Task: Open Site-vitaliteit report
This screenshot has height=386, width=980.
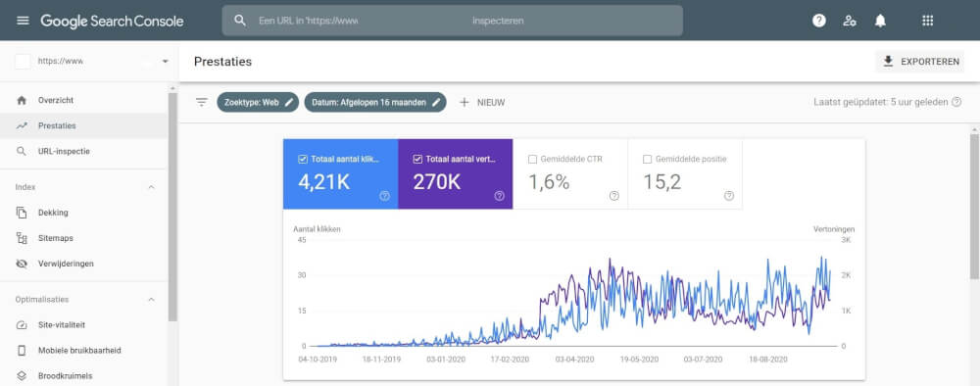Action: coord(83,325)
